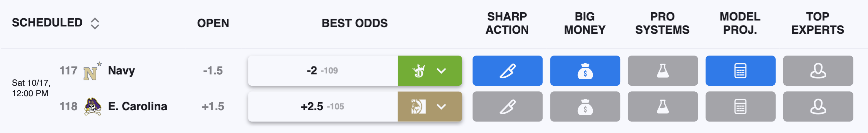Click the East Carolina pirate logo
Viewport: 868px width, 133px height.
[93, 107]
